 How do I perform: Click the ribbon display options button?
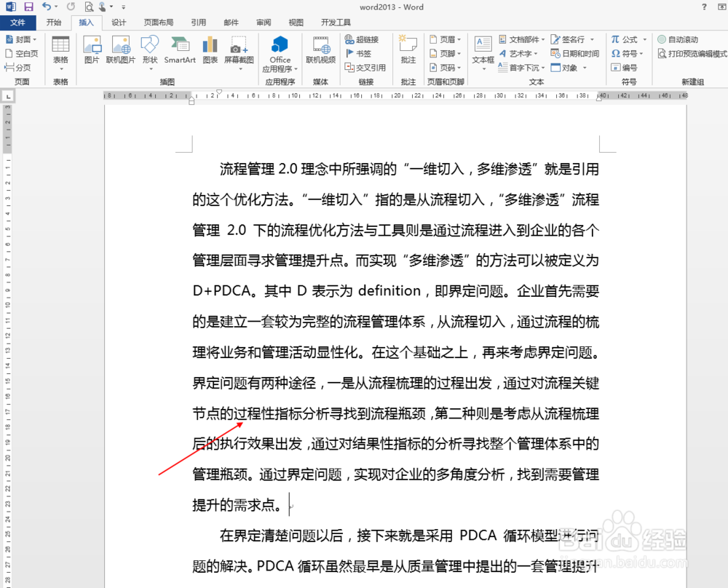(x=721, y=7)
